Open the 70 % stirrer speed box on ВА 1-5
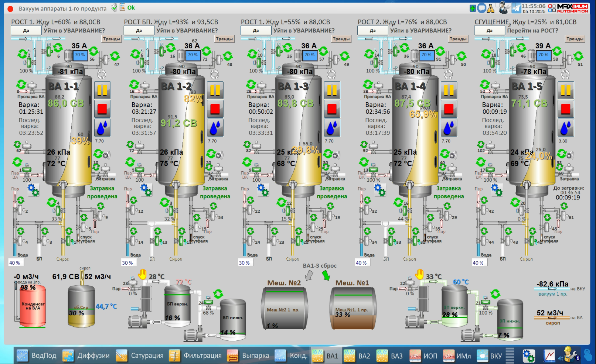 point(543,55)
